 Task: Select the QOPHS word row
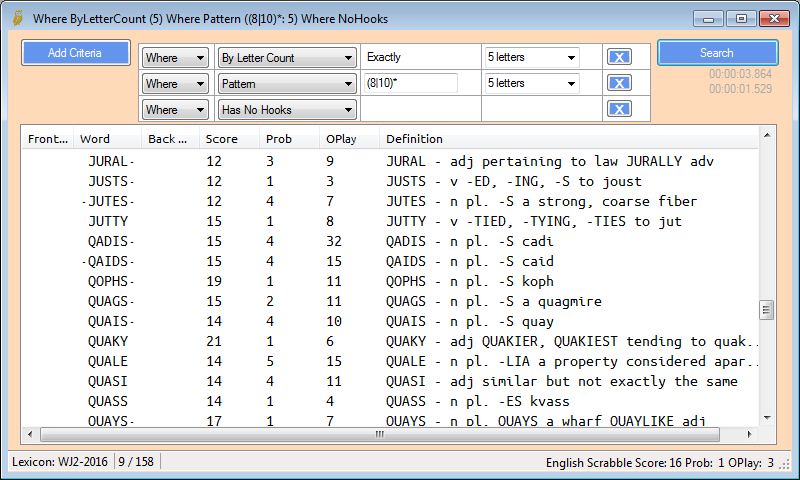pyautogui.click(x=390, y=281)
